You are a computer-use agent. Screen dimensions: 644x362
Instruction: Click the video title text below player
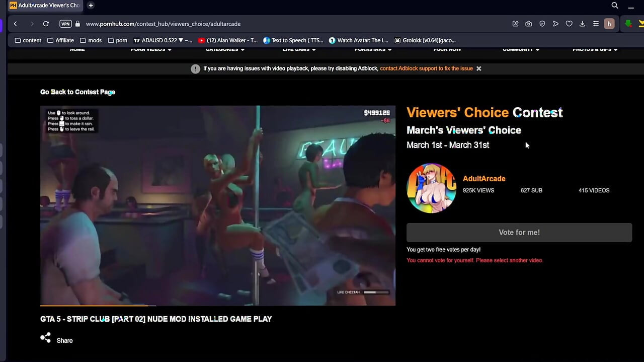[156, 319]
